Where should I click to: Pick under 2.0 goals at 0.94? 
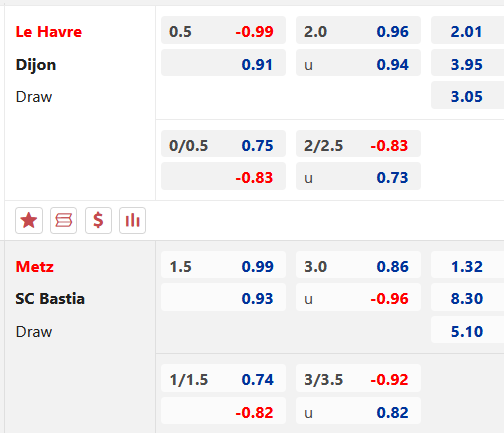tap(358, 63)
